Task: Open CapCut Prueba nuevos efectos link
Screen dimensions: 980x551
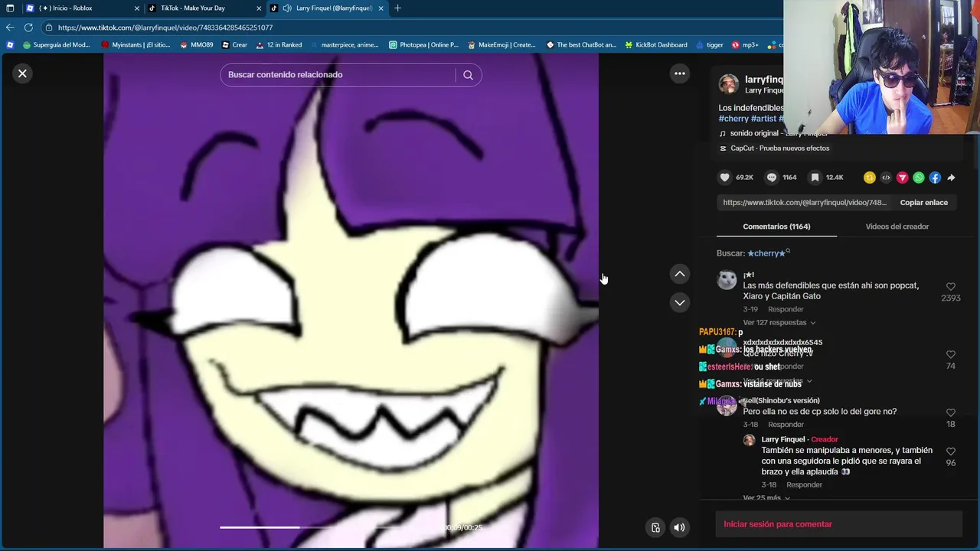Action: 774,148
